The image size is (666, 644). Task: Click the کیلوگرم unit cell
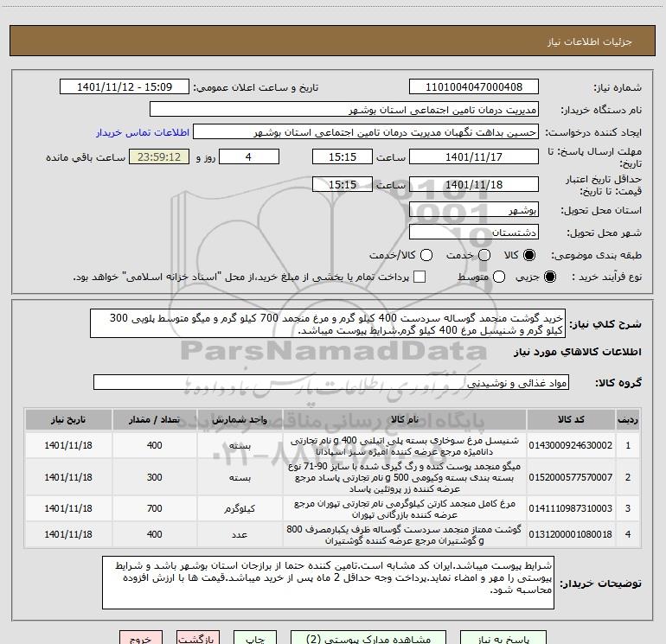pos(240,508)
